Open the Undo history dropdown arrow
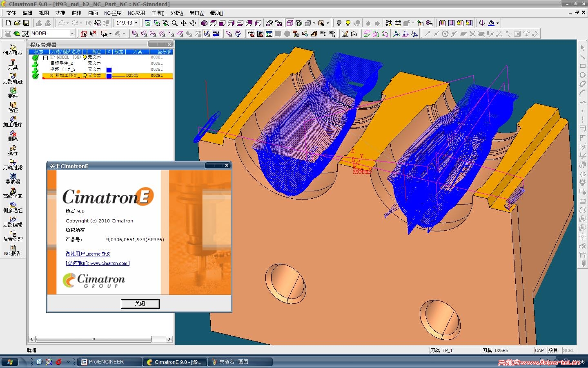Viewport: 588px width, 368px height. point(67,23)
